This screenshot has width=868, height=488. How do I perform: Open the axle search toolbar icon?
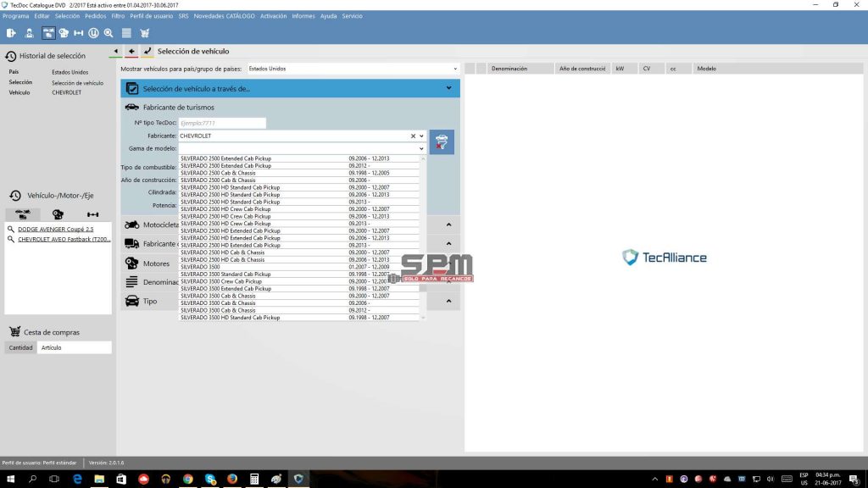(79, 33)
